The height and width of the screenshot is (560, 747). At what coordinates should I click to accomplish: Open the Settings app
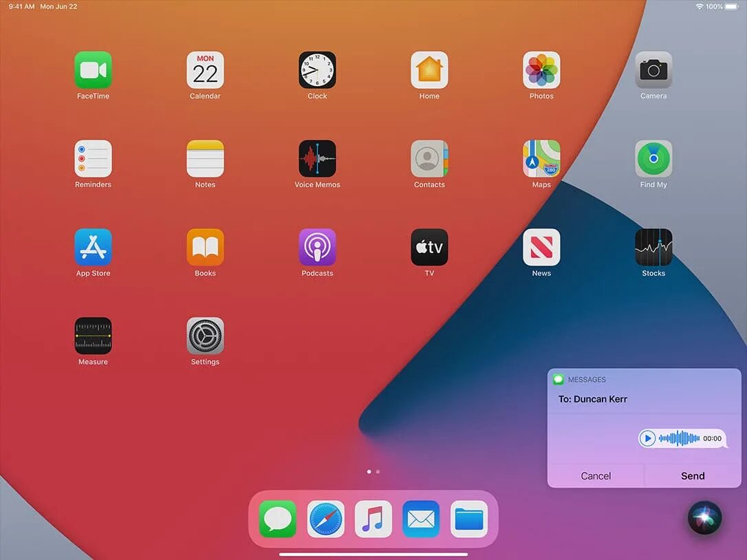click(x=205, y=336)
